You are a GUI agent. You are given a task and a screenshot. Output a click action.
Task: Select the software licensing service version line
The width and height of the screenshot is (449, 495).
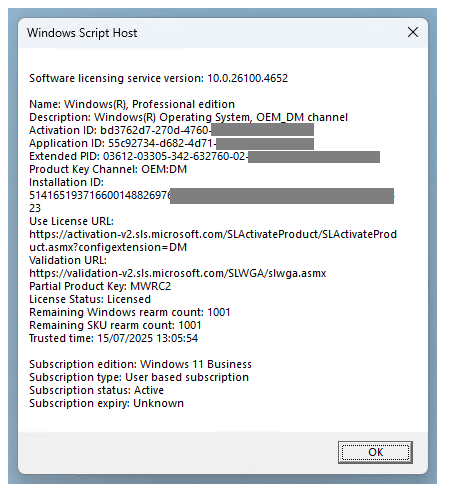(158, 78)
